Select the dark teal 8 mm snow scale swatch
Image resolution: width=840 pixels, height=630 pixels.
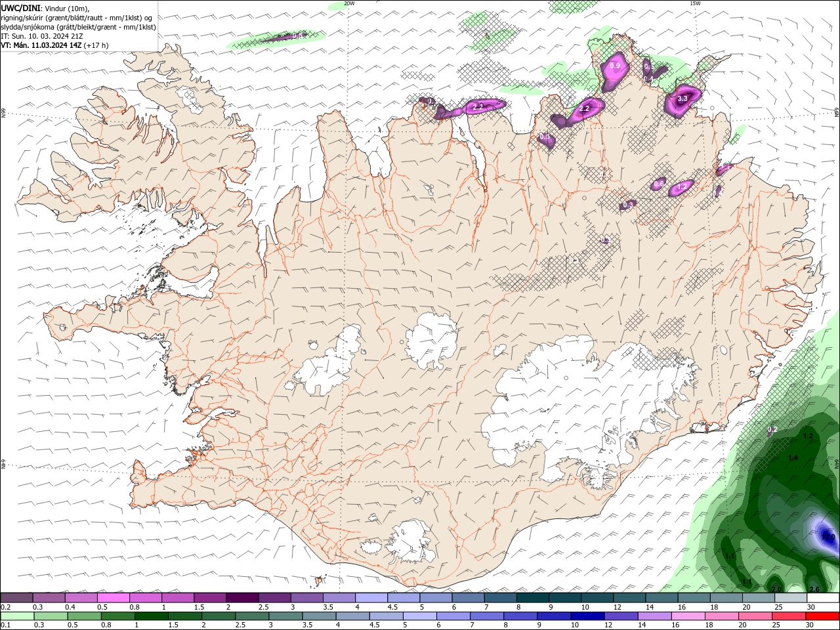pos(533,598)
